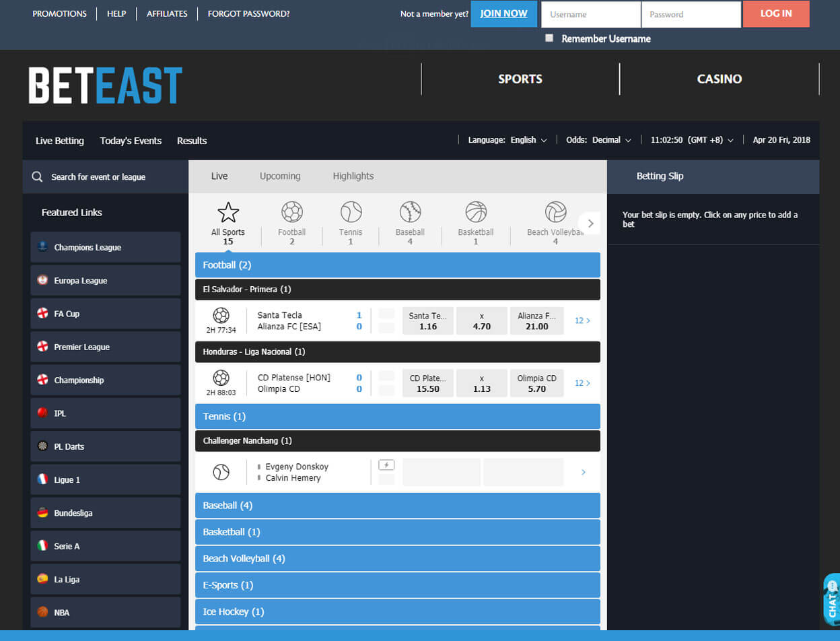Expand the Baseball (4) section
Screen dimensions: 840x641
[398, 506]
